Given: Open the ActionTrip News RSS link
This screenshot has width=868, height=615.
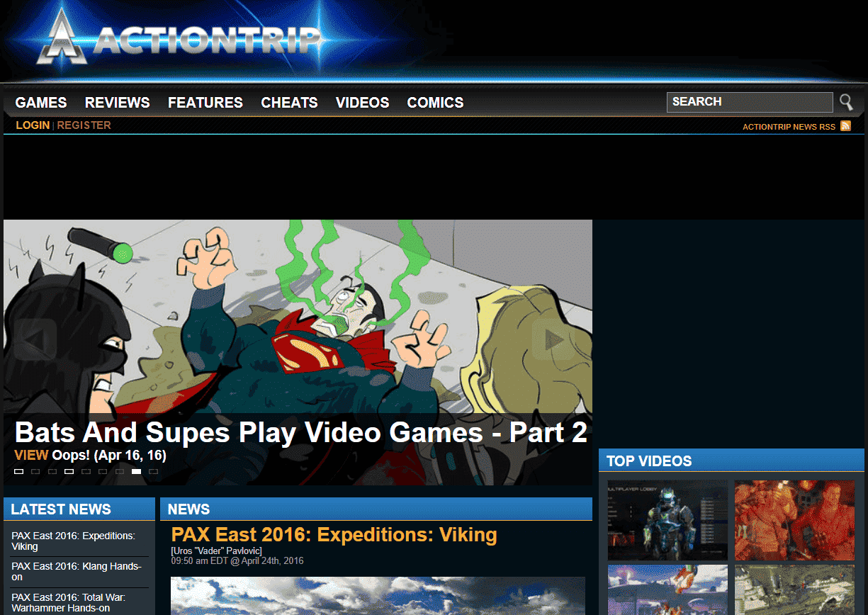Looking at the screenshot, I should tap(789, 127).
